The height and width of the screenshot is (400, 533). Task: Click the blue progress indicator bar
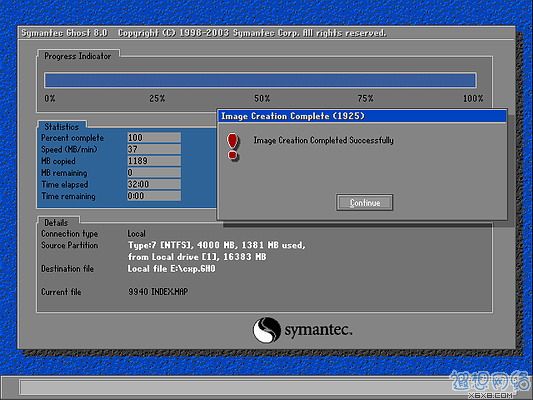(260, 80)
